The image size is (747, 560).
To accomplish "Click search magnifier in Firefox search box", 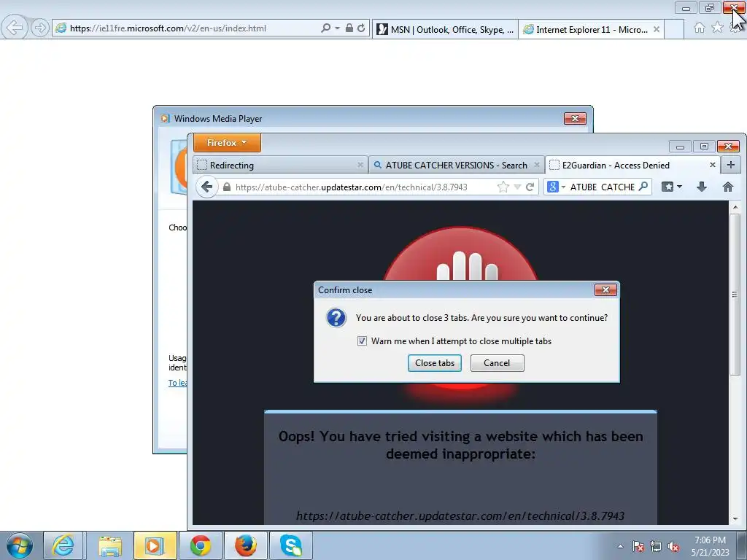I will click(x=643, y=187).
